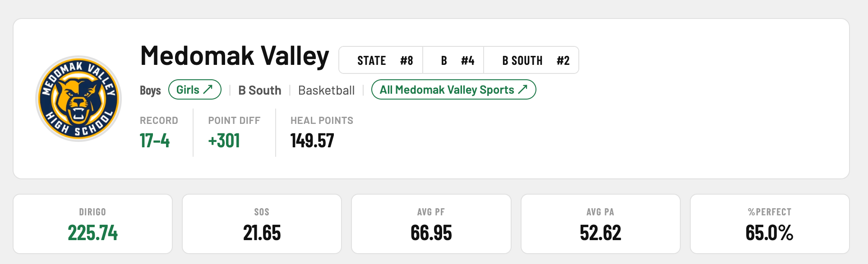
Task: Select the AVG PF 66.95 stat card
Action: [x=431, y=224]
